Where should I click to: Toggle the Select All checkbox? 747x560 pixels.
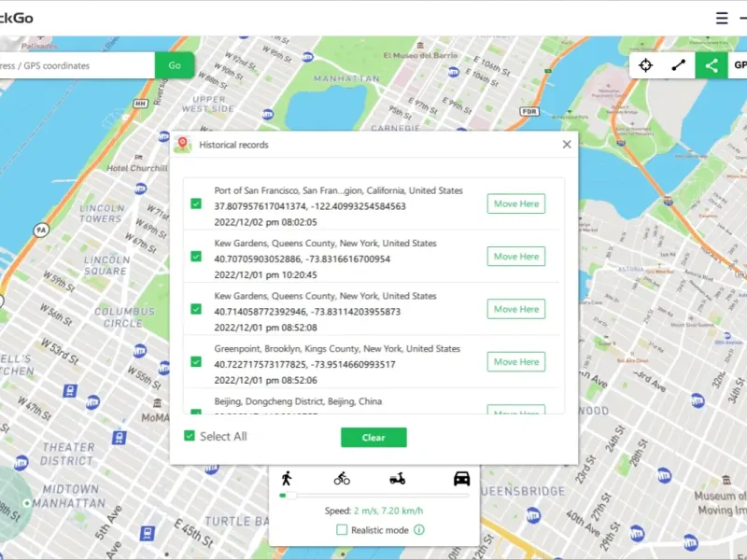tap(190, 436)
